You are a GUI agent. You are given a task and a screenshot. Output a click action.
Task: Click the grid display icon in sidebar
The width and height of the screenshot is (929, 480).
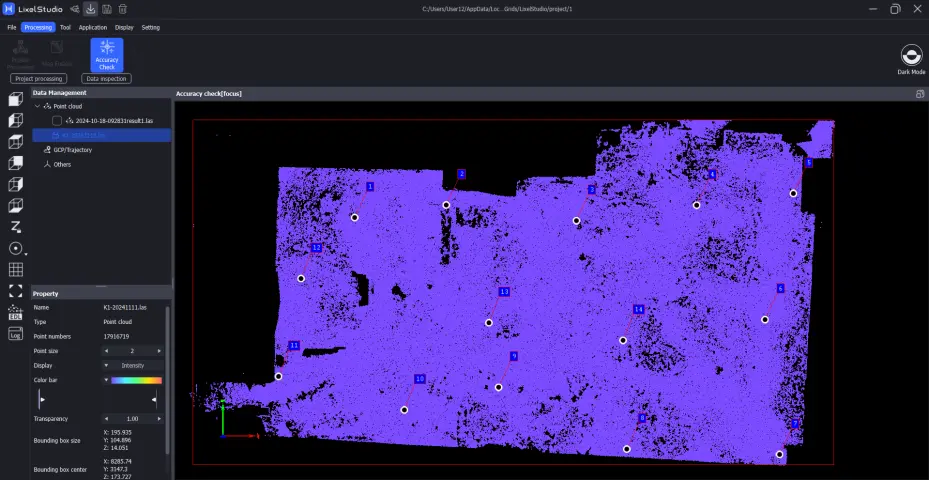[15, 270]
